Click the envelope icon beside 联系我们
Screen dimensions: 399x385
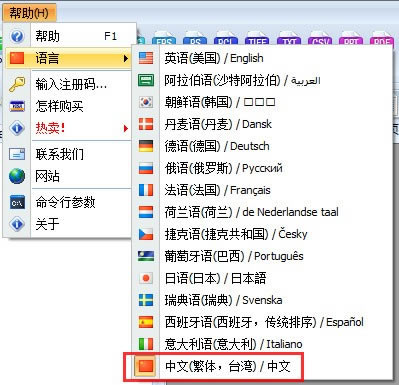tap(17, 154)
